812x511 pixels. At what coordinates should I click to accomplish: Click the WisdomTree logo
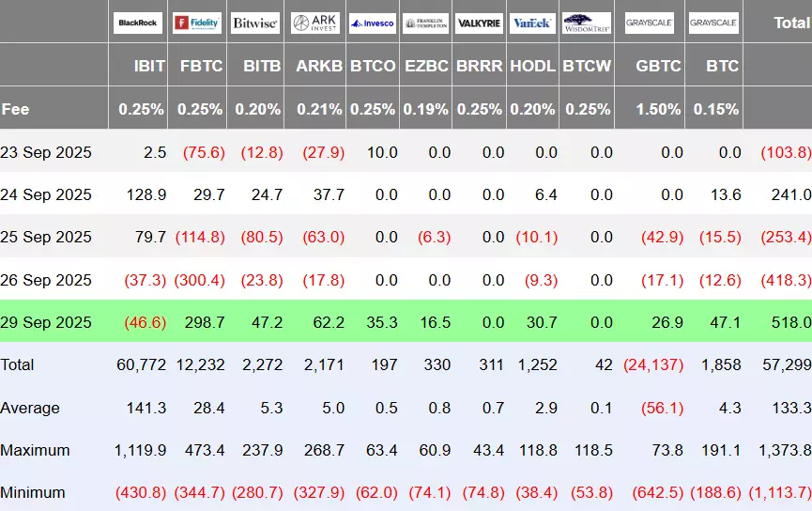587,23
